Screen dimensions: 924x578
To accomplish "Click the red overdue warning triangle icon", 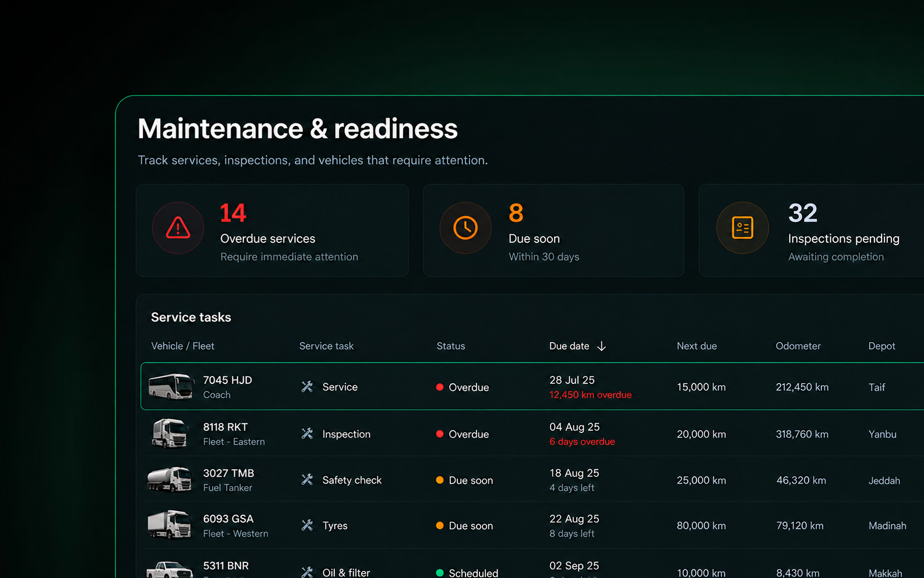I will pos(178,228).
